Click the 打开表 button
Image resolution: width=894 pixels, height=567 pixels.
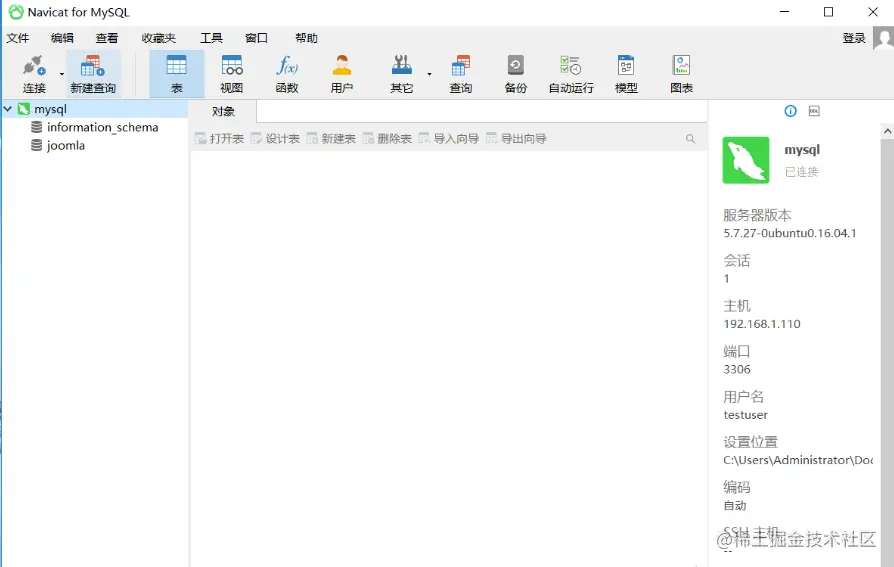220,139
